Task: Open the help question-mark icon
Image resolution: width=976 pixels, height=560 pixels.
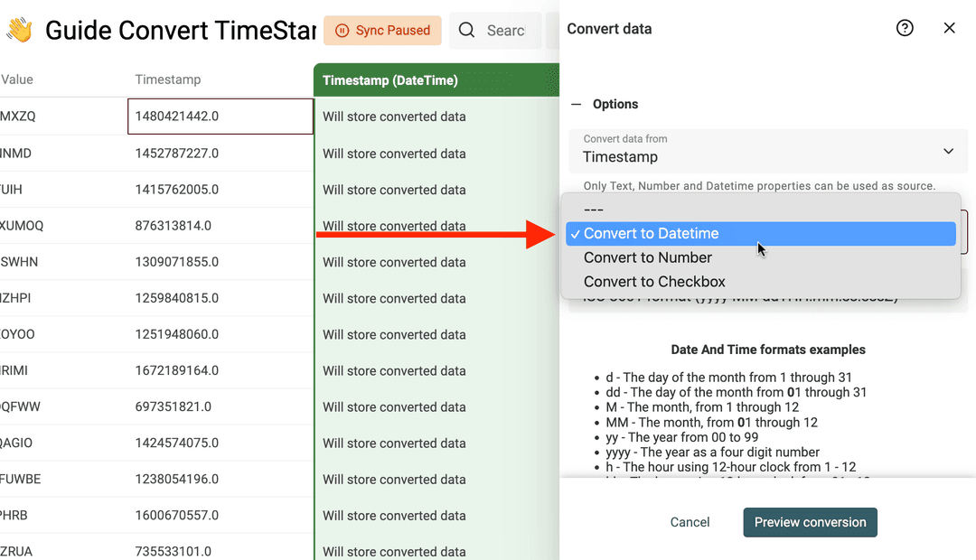Action: pyautogui.click(x=905, y=28)
